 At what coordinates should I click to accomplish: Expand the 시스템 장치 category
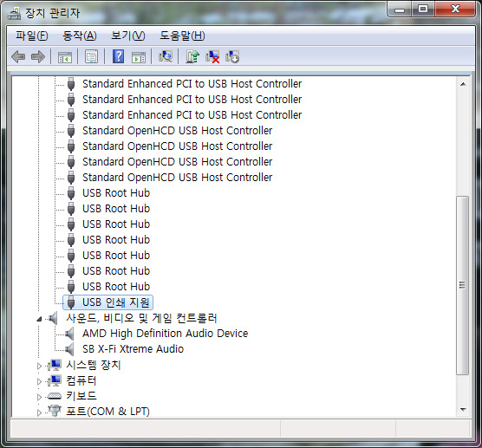(x=39, y=366)
